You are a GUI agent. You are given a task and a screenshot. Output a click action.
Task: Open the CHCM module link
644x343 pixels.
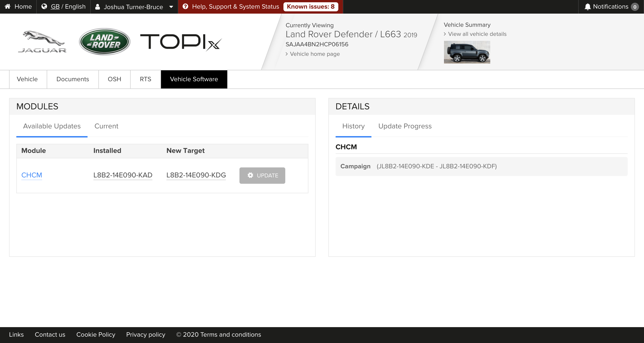click(32, 175)
